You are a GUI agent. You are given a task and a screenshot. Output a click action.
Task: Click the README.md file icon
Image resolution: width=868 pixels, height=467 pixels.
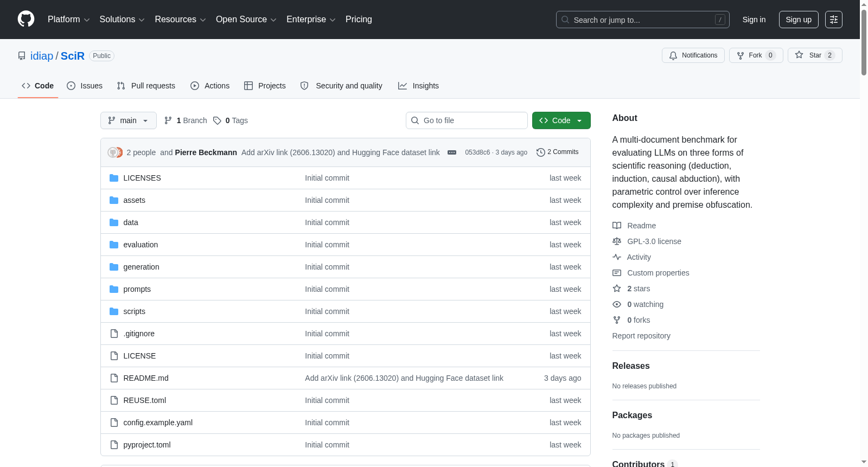pos(114,378)
